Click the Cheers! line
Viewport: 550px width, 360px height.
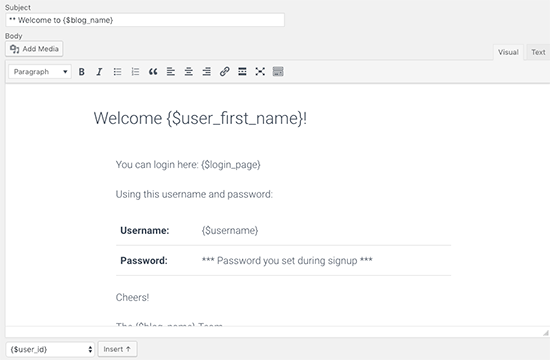click(132, 298)
